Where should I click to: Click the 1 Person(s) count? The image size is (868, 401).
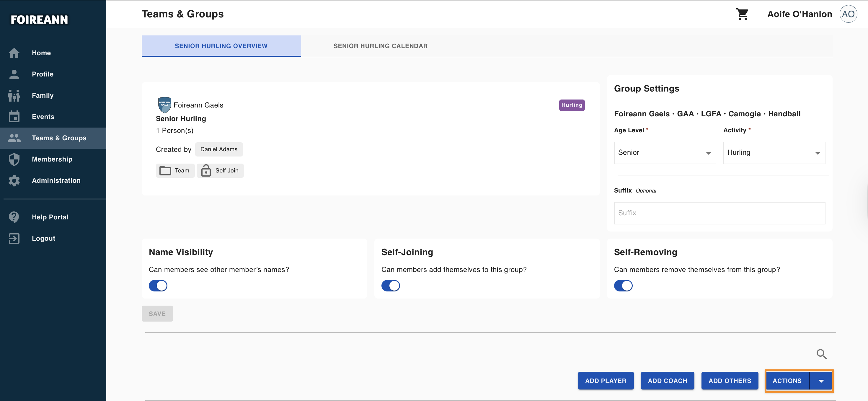click(174, 131)
